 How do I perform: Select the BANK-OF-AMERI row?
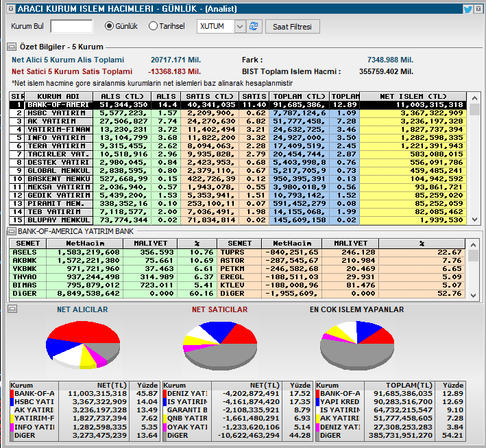point(238,105)
